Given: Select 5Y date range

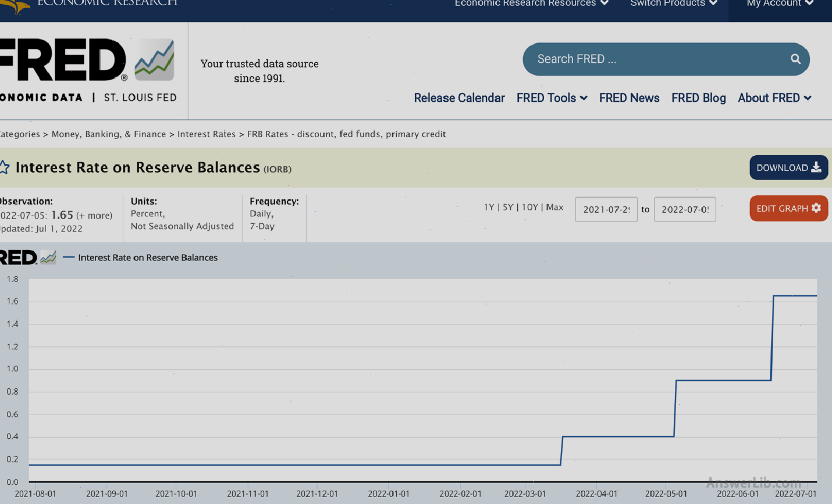Looking at the screenshot, I should point(508,207).
